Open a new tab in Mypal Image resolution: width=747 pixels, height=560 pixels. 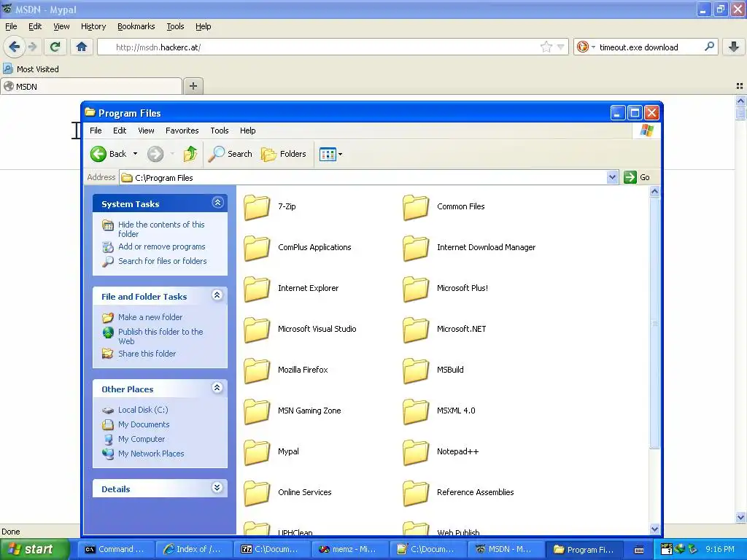[193, 86]
